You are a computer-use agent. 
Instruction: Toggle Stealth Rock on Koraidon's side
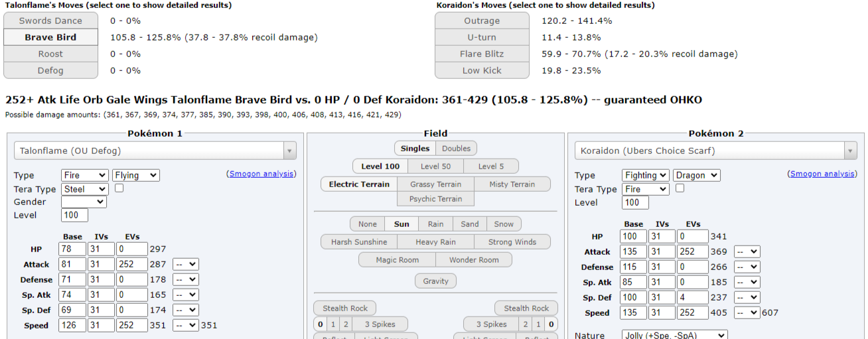tap(526, 308)
